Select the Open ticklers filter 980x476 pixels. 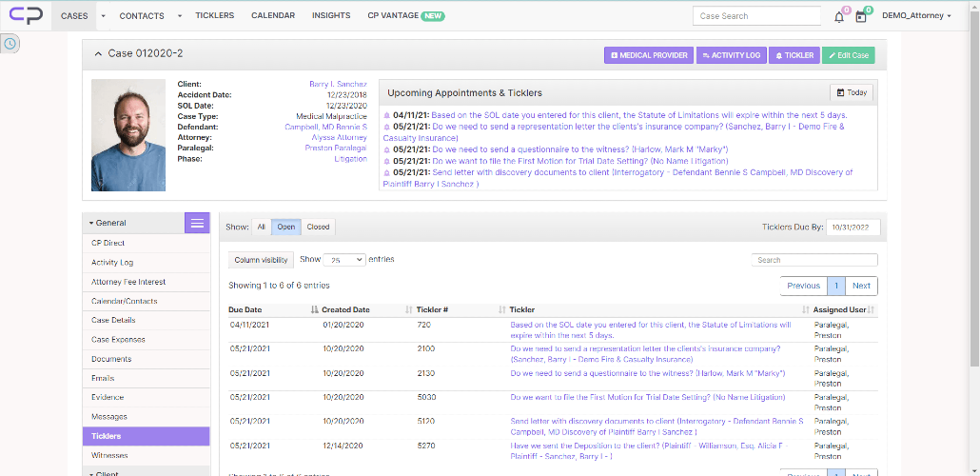(x=286, y=228)
